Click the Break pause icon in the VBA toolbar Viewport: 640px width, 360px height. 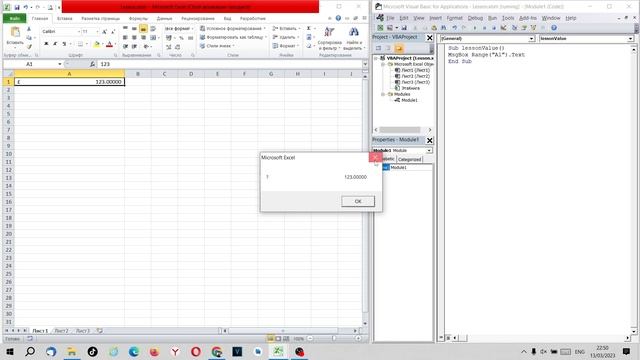[484, 28]
